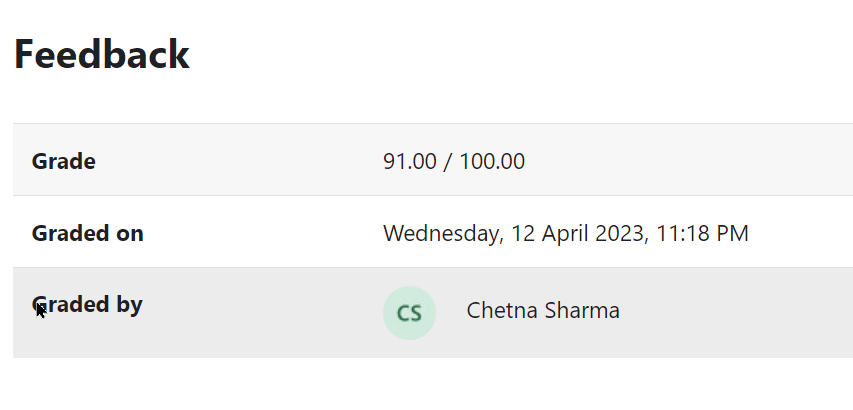Click the Graded by label

pyautogui.click(x=87, y=305)
